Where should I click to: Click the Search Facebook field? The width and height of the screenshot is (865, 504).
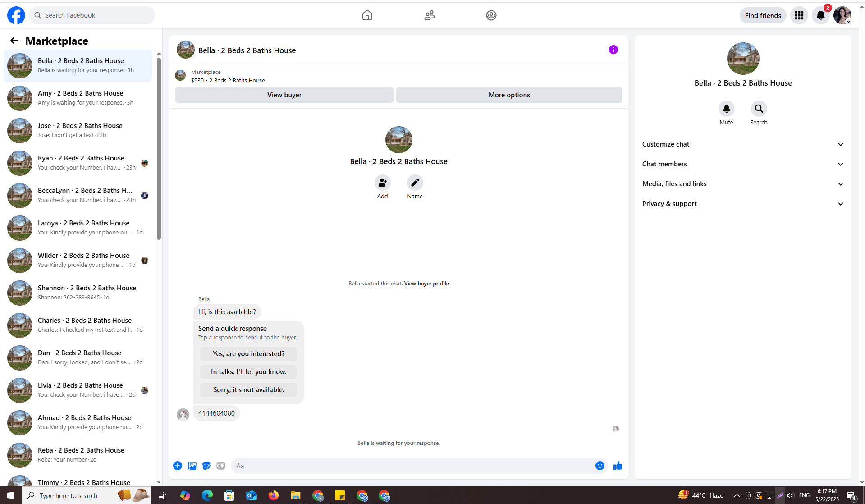(92, 15)
